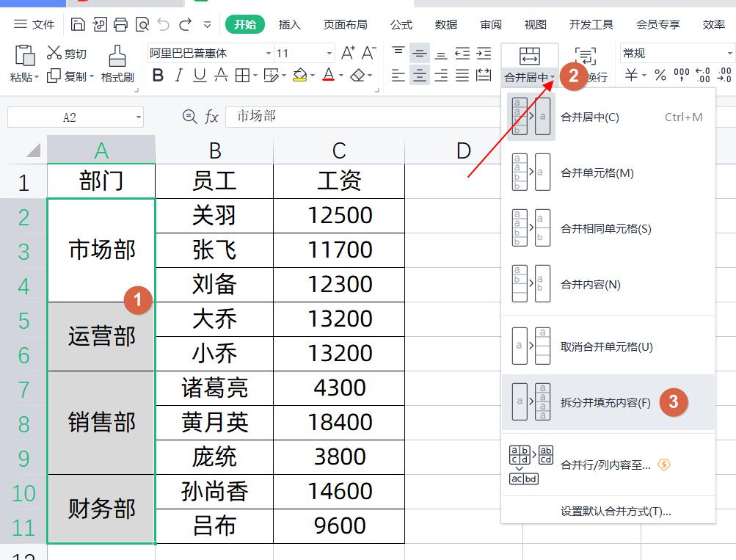Click the Print icon in quick access bar
736x560 pixels.
click(x=120, y=23)
